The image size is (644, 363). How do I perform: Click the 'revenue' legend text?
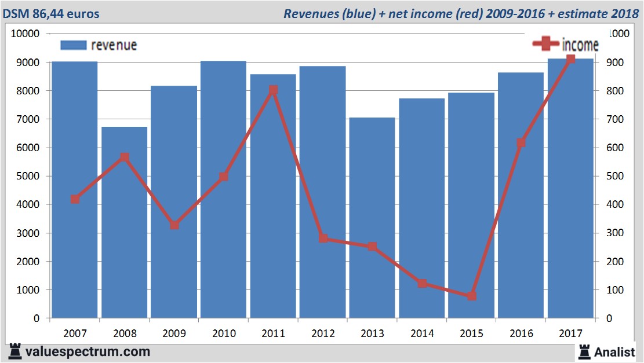(114, 45)
